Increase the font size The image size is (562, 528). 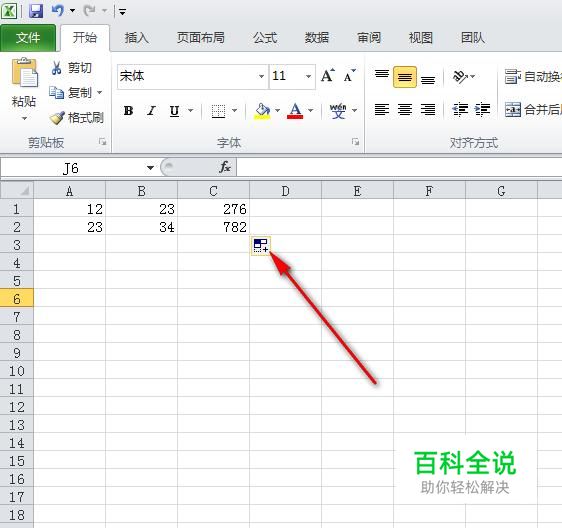[x=328, y=76]
